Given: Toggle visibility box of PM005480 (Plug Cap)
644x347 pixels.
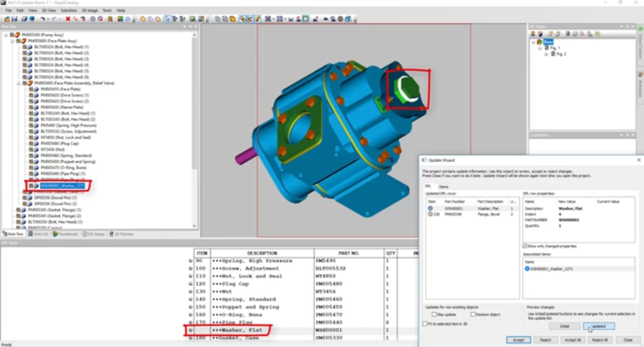Looking at the screenshot, I should (31, 143).
